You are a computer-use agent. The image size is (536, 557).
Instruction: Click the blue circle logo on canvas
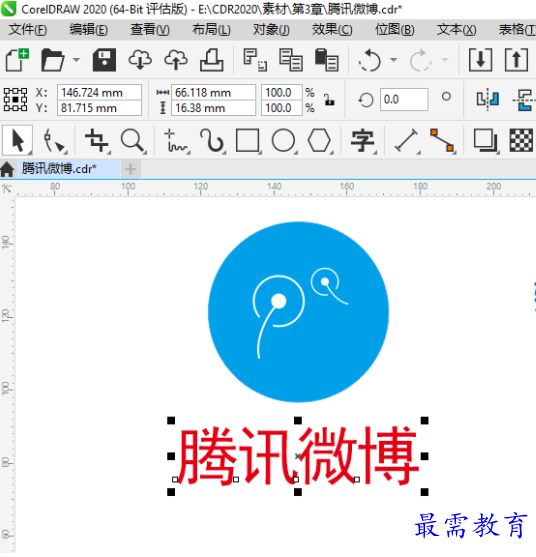(298, 312)
